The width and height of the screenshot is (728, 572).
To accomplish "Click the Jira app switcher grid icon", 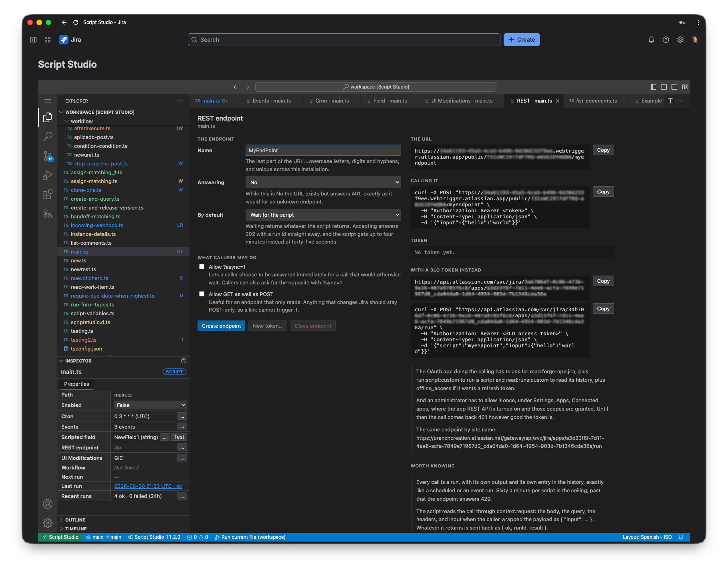I will (48, 40).
